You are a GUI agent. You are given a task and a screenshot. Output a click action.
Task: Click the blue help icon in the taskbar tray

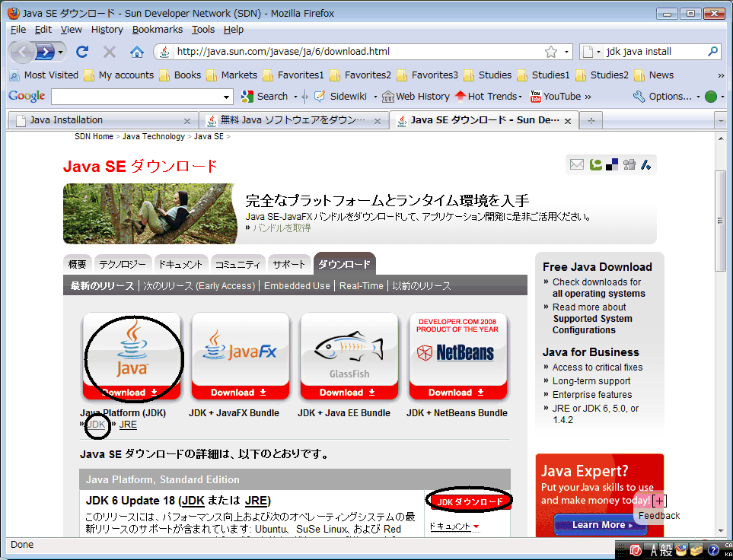point(713,550)
